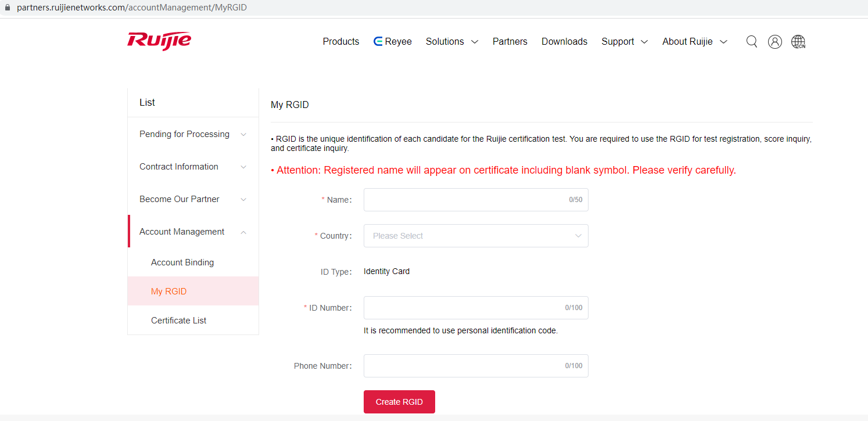Screen dimensions: 868x421
Task: Expand About Ruijie dropdown chevron
Action: point(723,42)
